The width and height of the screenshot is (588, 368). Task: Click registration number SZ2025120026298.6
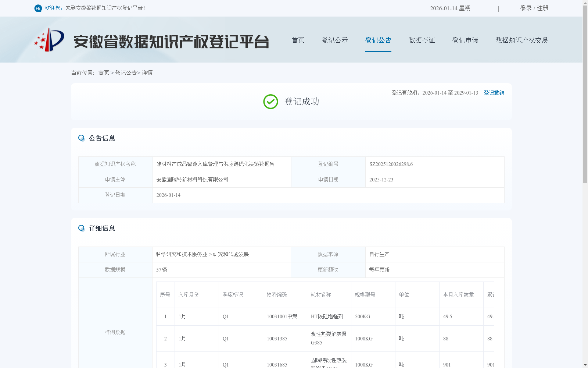tap(391, 164)
